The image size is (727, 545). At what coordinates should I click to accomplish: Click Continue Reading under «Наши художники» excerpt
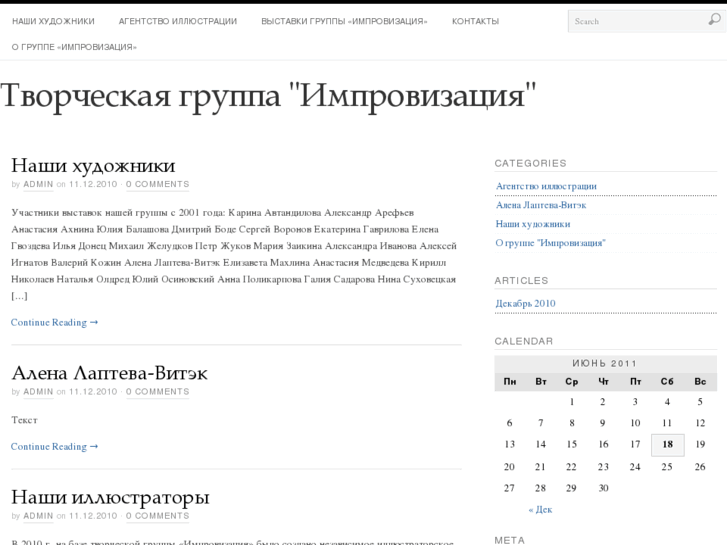55,322
